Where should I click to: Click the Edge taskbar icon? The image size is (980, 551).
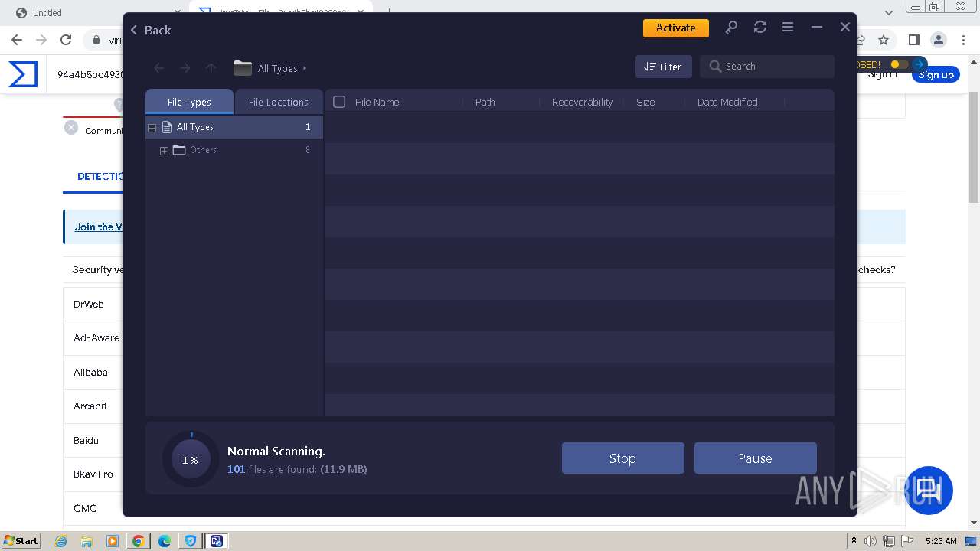click(165, 541)
